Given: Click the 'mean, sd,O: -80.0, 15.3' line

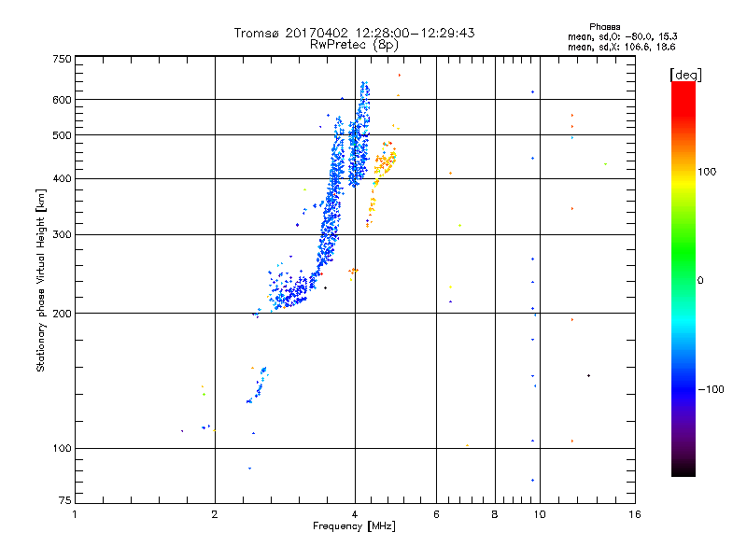Looking at the screenshot, I should click(622, 36).
